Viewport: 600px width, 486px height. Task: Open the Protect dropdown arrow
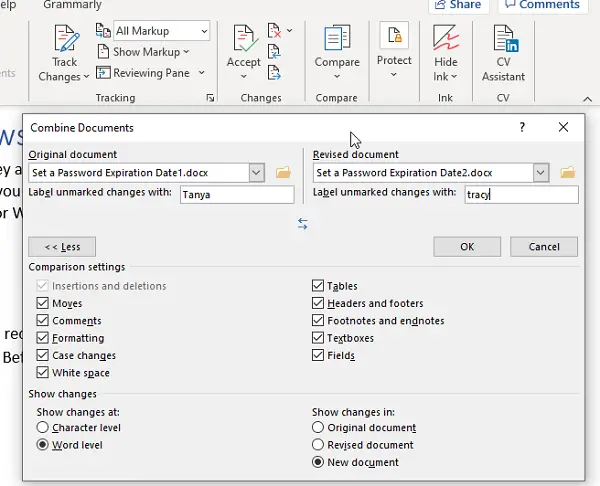point(394,75)
